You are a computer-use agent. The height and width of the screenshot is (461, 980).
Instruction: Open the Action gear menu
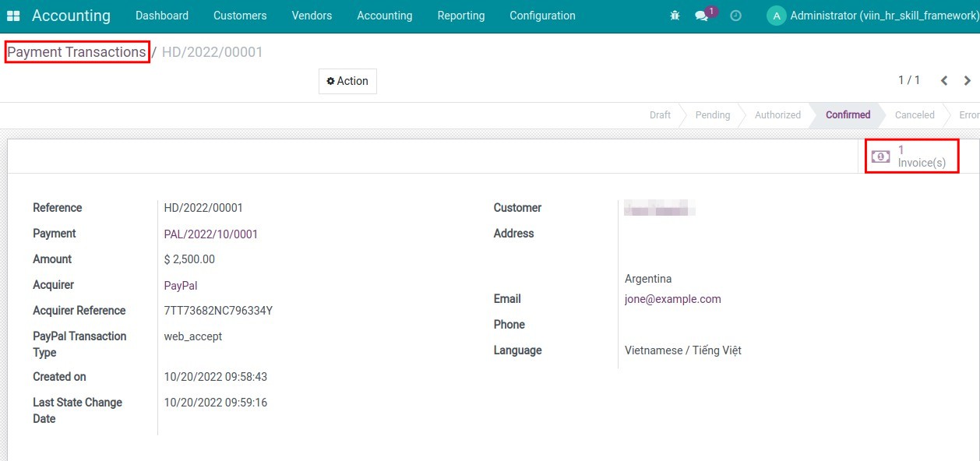point(347,80)
